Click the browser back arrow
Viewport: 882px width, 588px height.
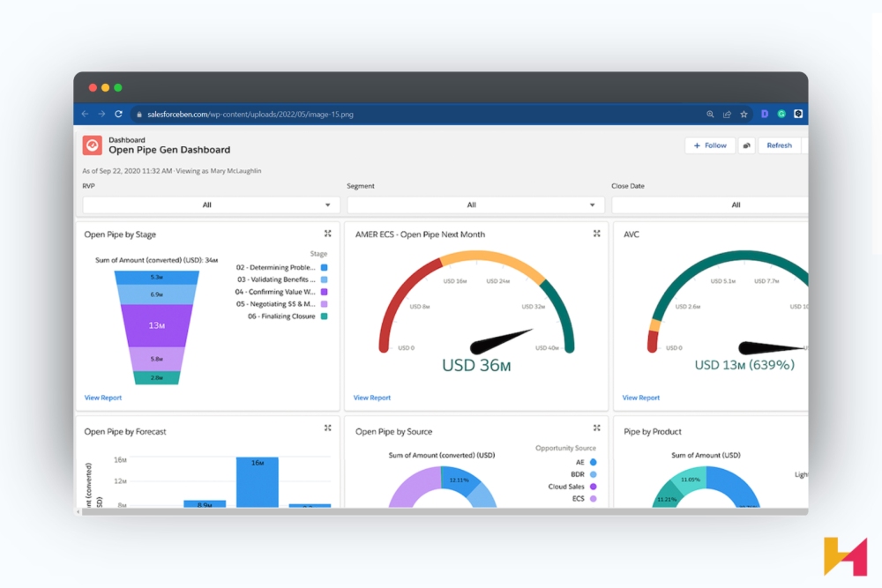(85, 114)
